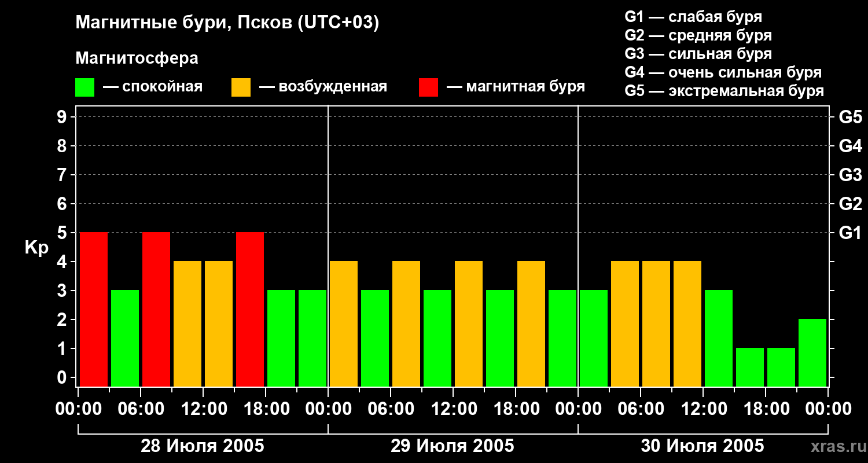Select the first red bar on 28 Июля
The width and height of the screenshot is (868, 463).
click(93, 309)
